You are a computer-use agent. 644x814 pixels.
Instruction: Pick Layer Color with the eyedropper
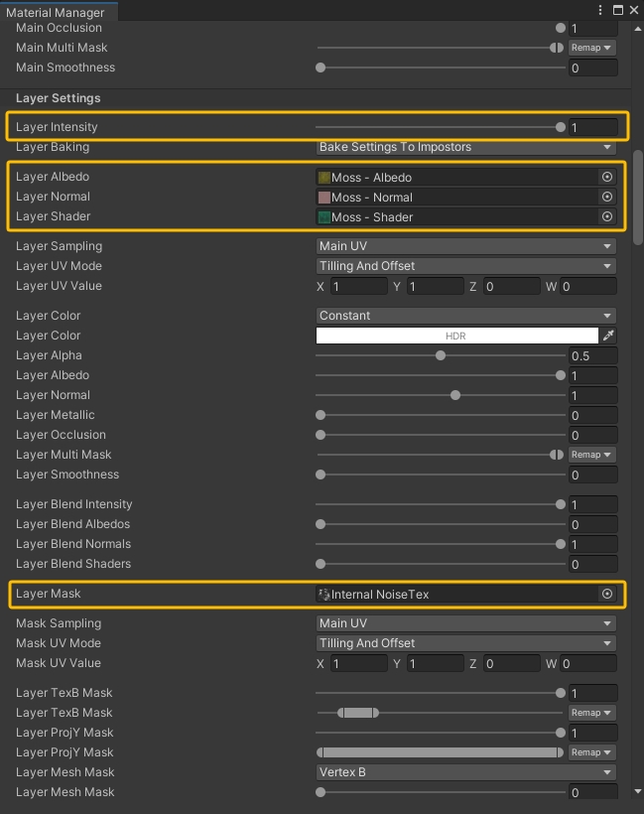[608, 336]
